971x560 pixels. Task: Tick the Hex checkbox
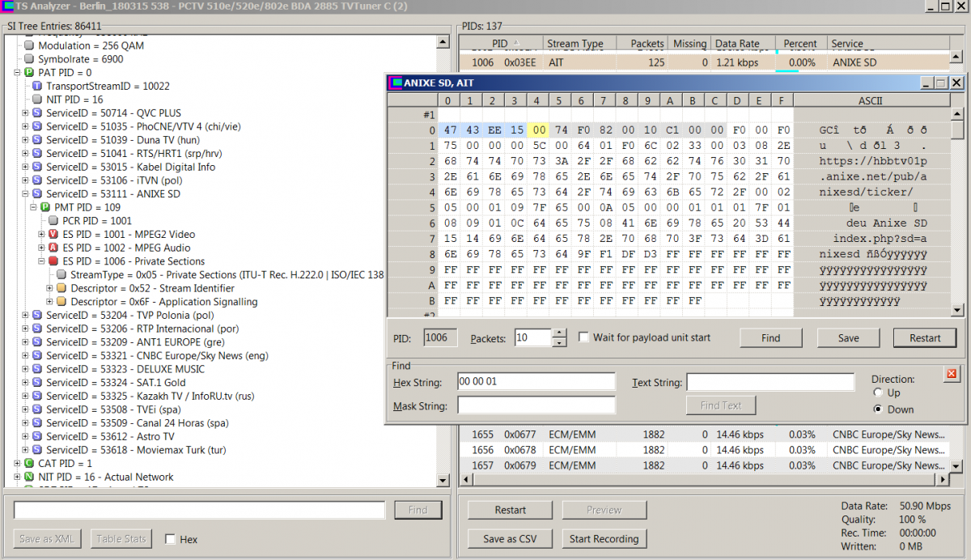click(x=170, y=540)
